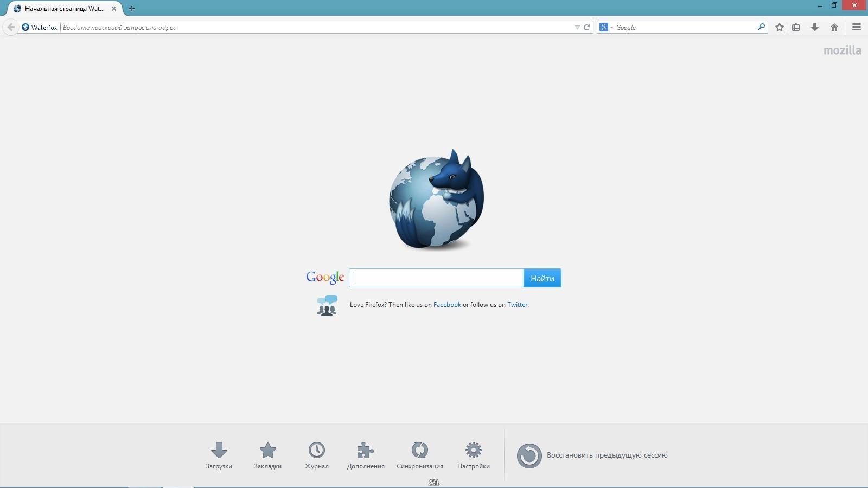Open the hamburger menu
868x488 pixels.
(x=857, y=27)
